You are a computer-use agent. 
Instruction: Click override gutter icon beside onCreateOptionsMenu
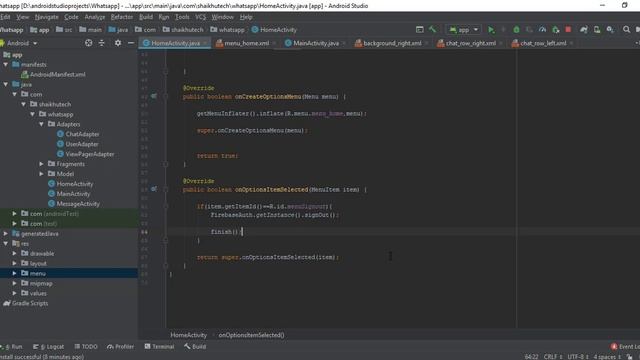tap(153, 96)
